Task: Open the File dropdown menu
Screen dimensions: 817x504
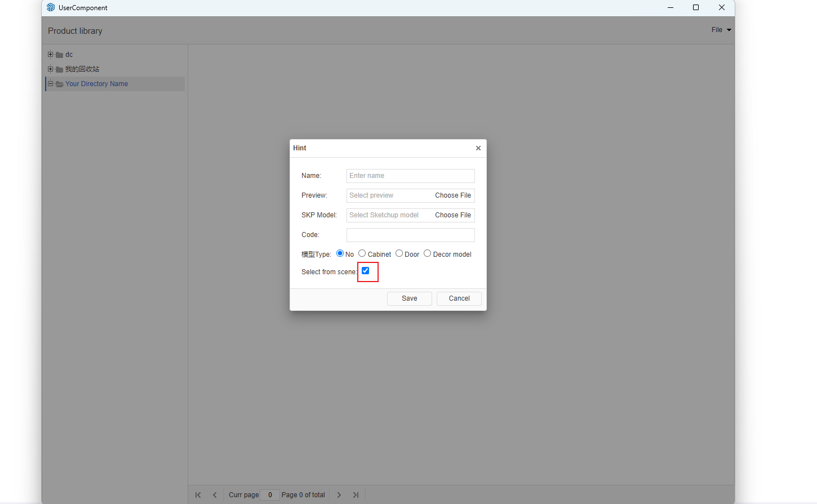Action: [x=721, y=30]
